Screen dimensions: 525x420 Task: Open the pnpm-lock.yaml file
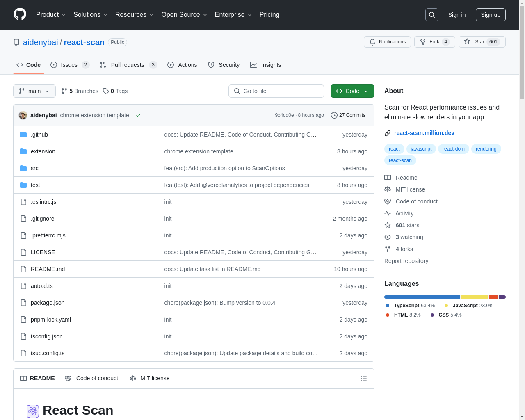point(51,320)
